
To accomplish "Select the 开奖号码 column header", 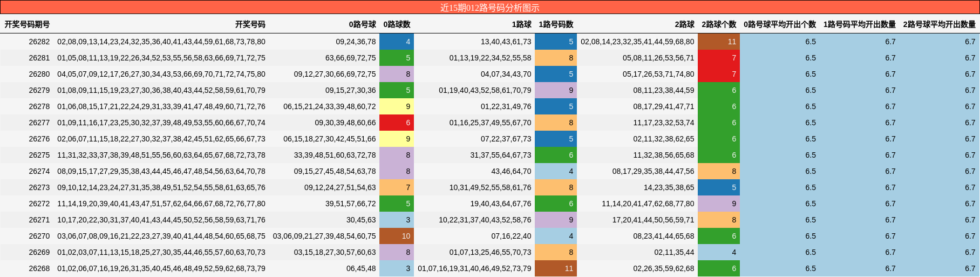I will tap(250, 24).
